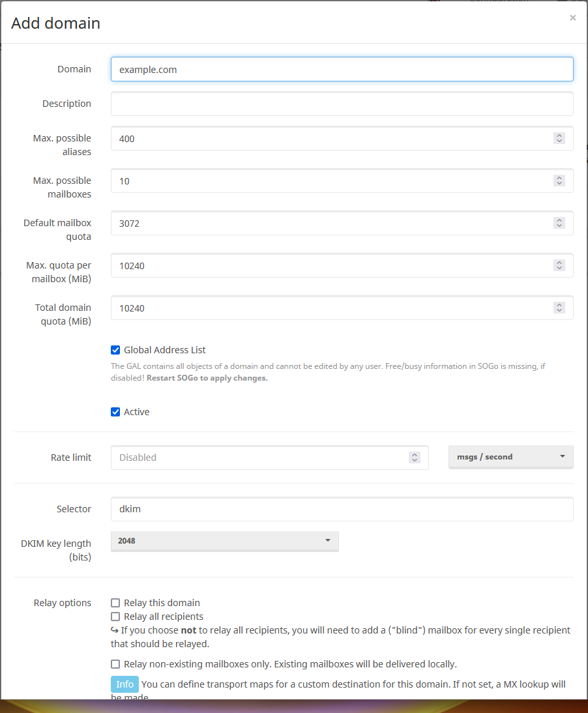Click the Info badge for transport maps
Viewport: 588px width, 713px height.
[x=125, y=684]
